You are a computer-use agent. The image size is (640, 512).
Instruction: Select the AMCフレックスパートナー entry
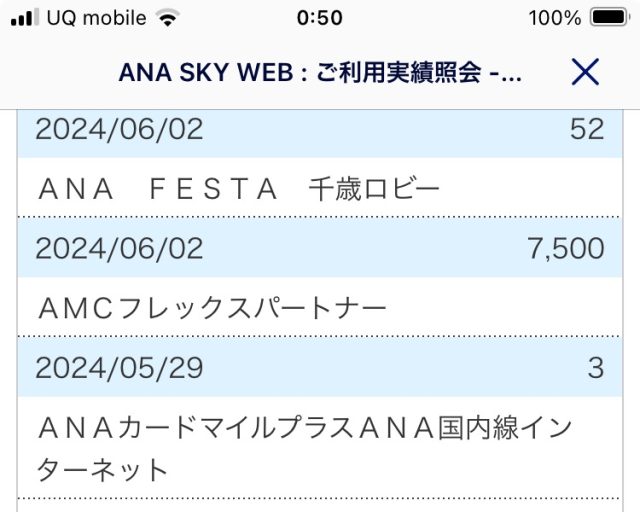211,308
